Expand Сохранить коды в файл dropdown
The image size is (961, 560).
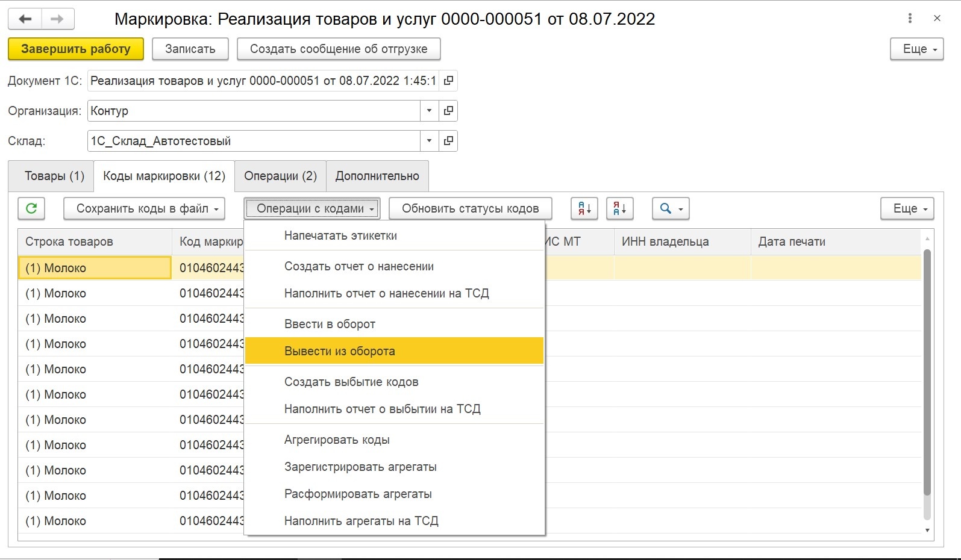click(x=145, y=208)
